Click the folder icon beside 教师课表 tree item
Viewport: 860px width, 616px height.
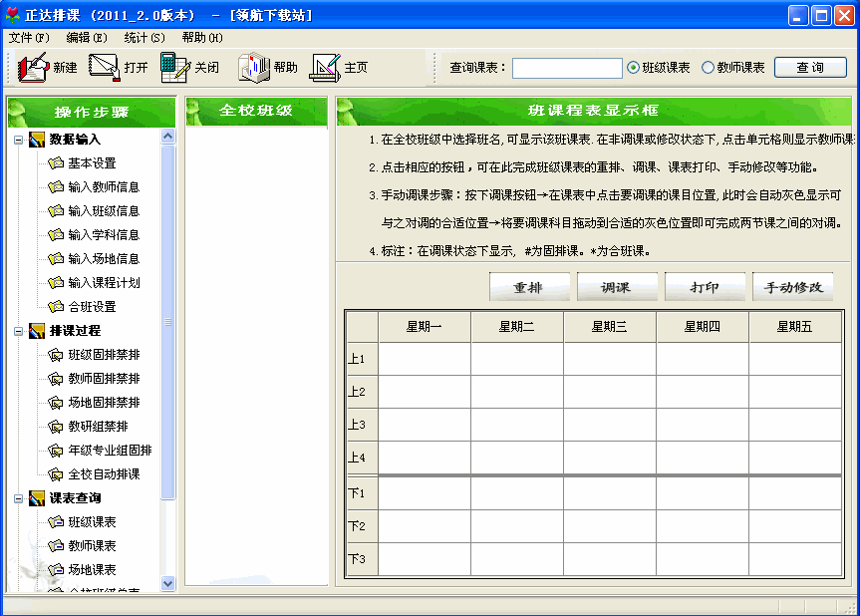[x=56, y=546]
